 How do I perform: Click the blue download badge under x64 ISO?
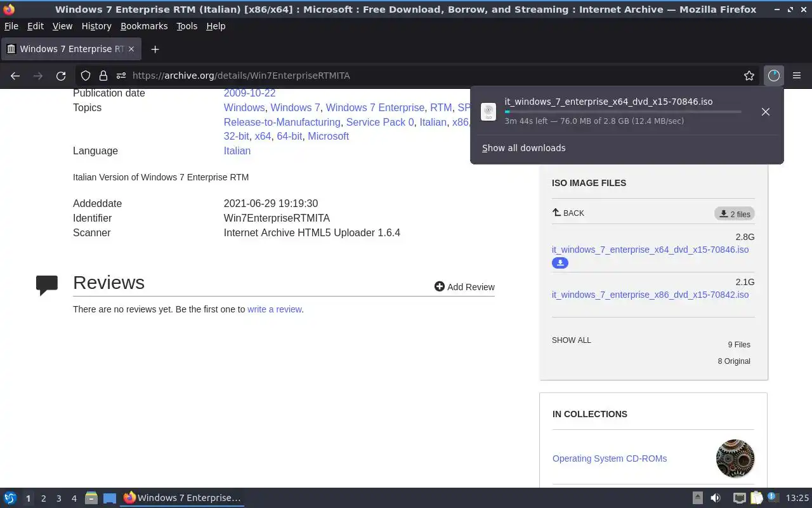pyautogui.click(x=560, y=263)
